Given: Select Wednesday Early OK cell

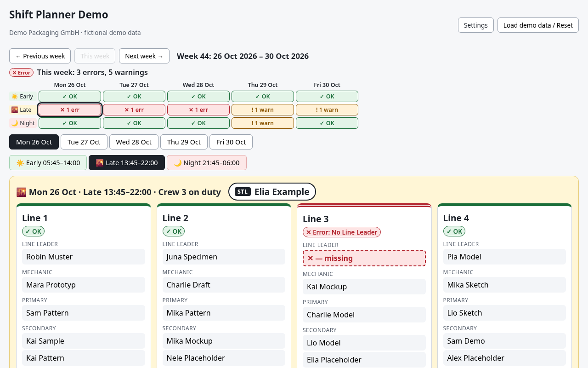Looking at the screenshot, I should (x=198, y=97).
